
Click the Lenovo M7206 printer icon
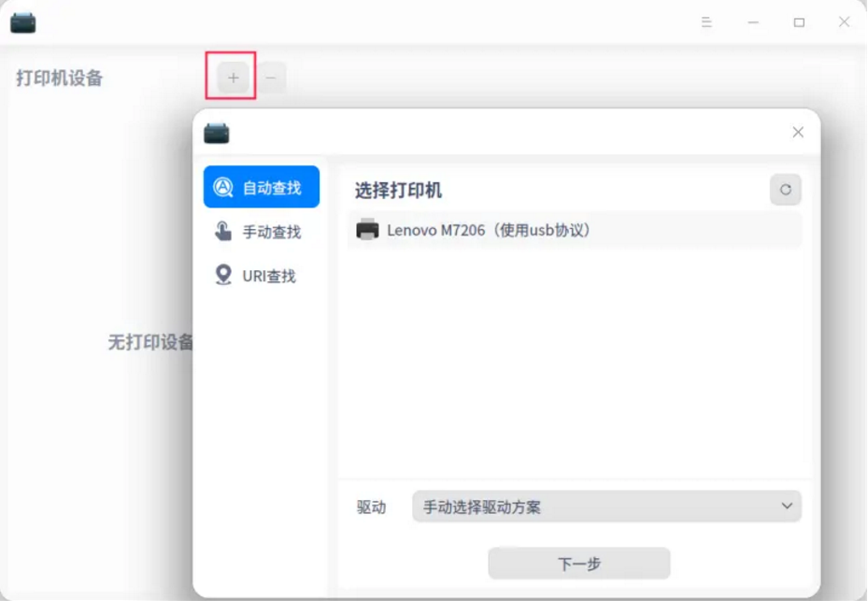click(367, 229)
